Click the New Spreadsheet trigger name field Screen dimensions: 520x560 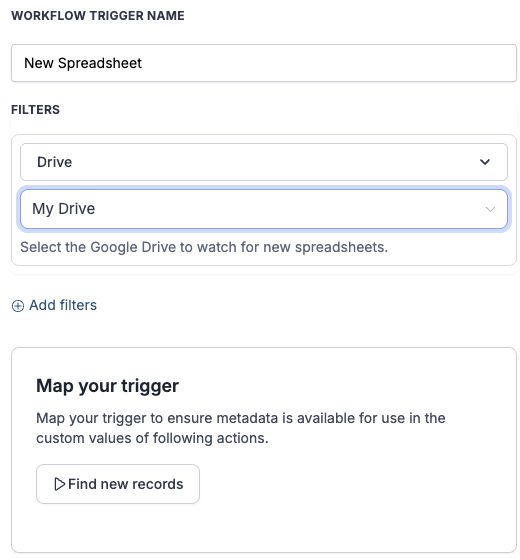click(x=264, y=63)
